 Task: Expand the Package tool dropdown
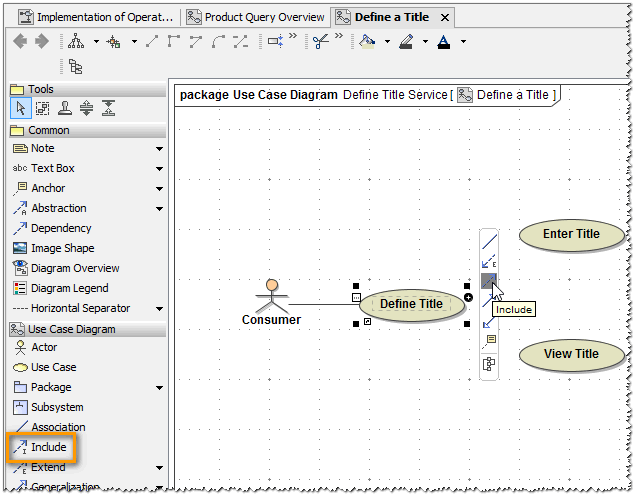tap(159, 388)
